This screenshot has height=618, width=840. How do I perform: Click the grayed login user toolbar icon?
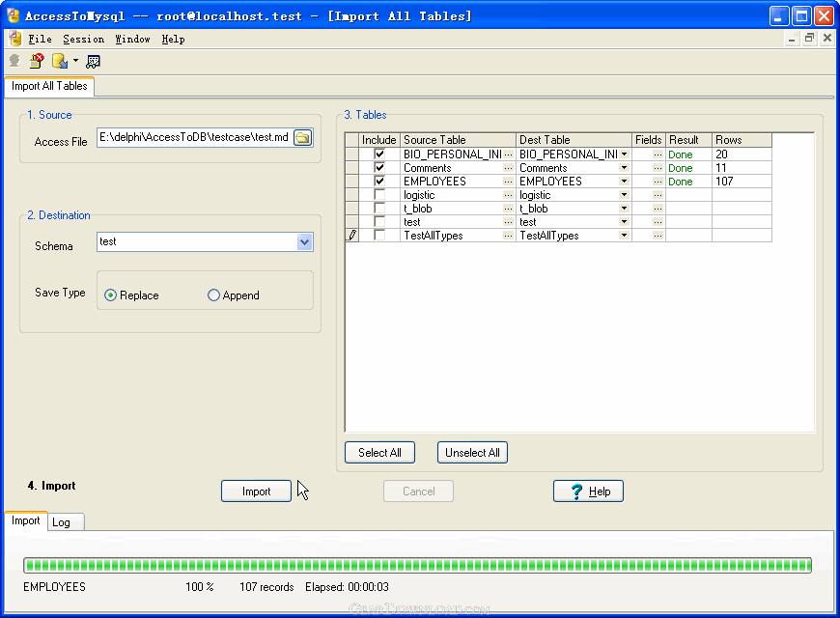[x=14, y=61]
